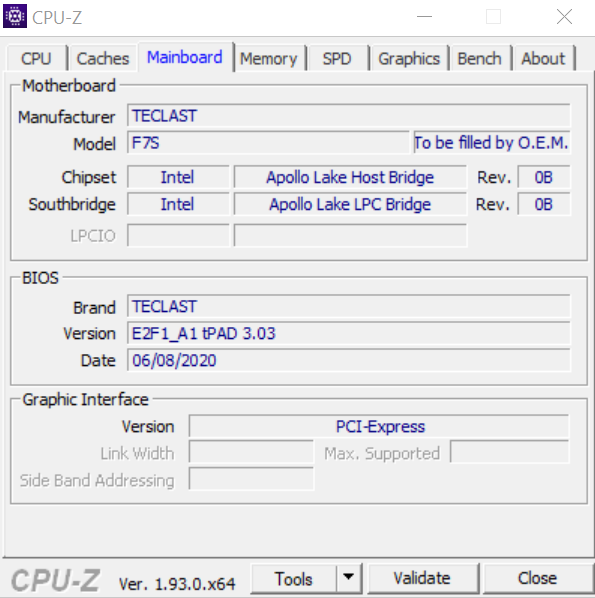The width and height of the screenshot is (595, 598).
Task: Click the BIOS 'Brand' label
Action: click(94, 307)
